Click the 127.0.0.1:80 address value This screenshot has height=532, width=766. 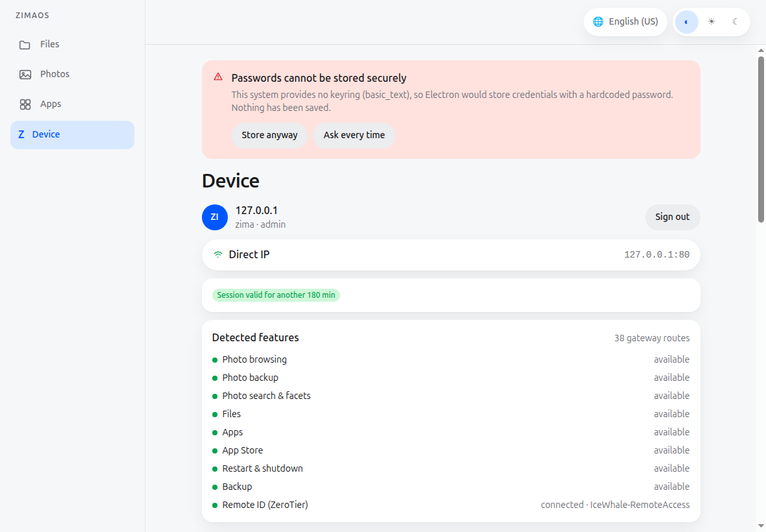click(x=656, y=255)
